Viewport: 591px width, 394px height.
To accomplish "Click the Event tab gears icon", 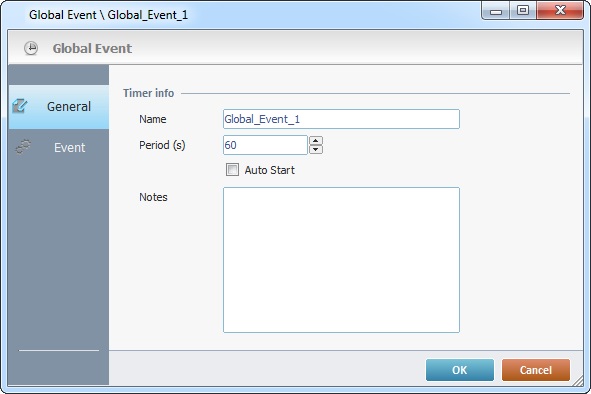I will pyautogui.click(x=23, y=147).
